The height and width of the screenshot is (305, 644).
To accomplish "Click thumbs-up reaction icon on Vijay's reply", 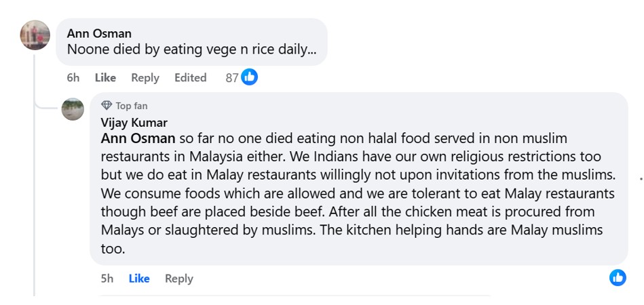I will click(618, 277).
